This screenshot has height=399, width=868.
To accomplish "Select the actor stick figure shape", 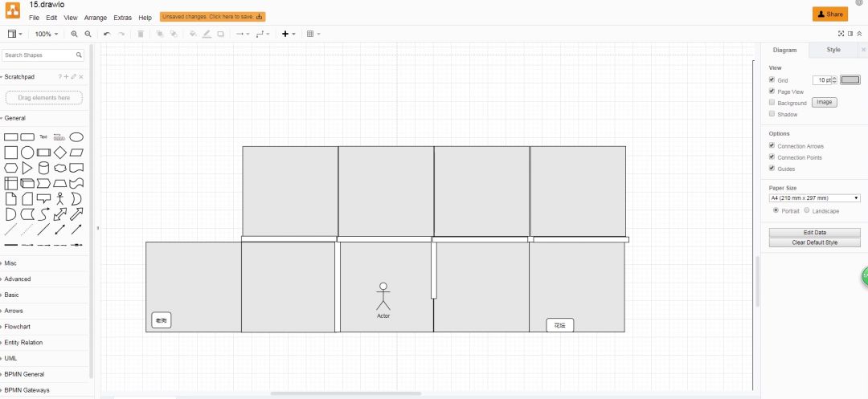I will tap(59, 198).
